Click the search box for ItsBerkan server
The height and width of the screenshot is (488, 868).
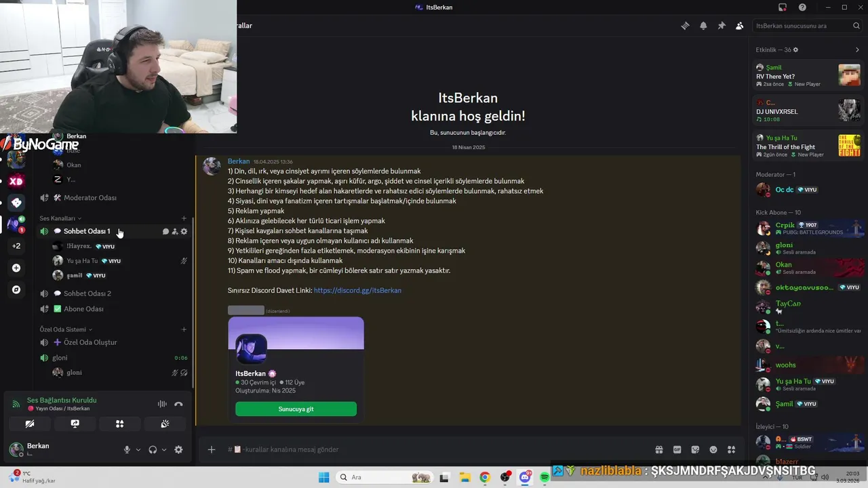pyautogui.click(x=808, y=26)
